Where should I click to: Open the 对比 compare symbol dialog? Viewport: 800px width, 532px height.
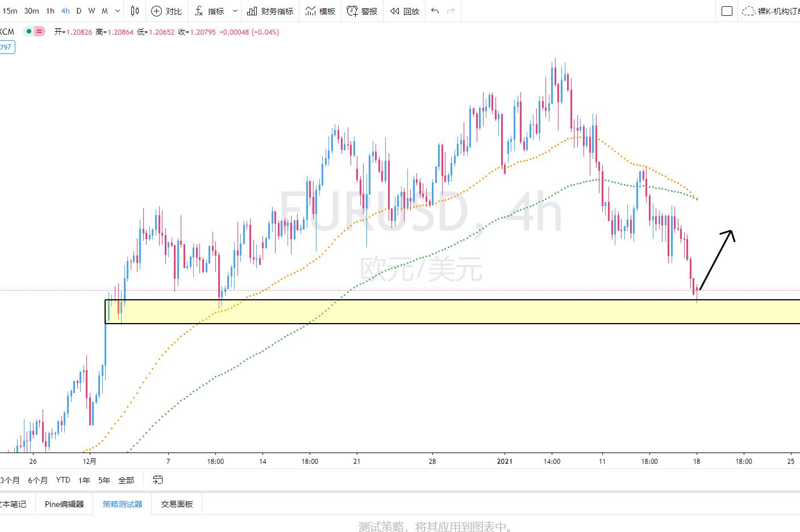click(166, 11)
